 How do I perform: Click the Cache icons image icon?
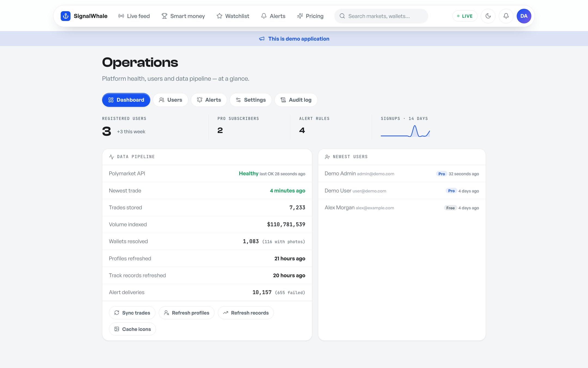(117, 329)
